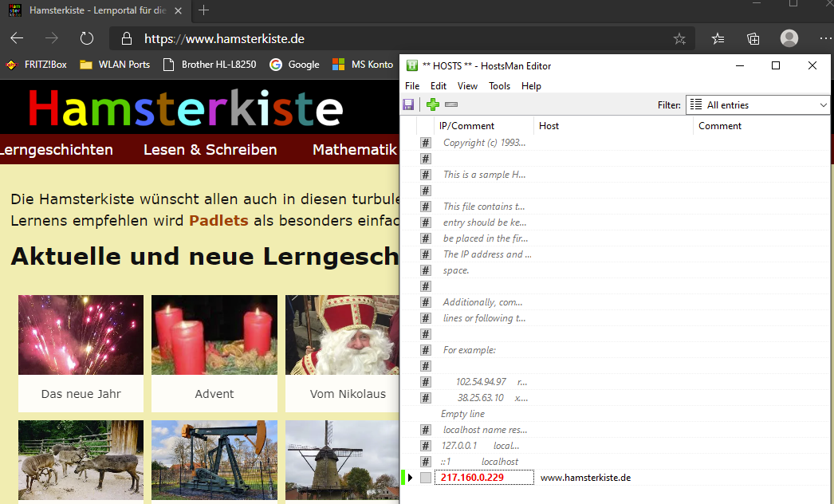Open Help menu in HostsMan Editor
Viewport: 834px width, 504px height.
pos(531,85)
